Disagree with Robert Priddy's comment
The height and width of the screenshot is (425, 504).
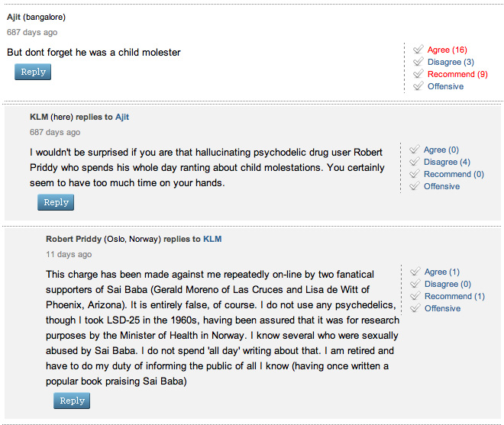point(447,284)
